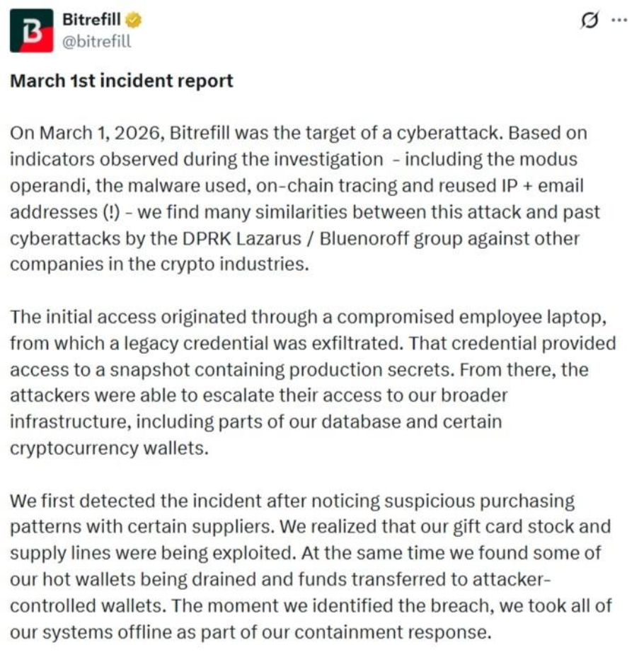Screen dimensions: 644x662
Task: Click the "March 1st incident report" heading
Action: 121,81
